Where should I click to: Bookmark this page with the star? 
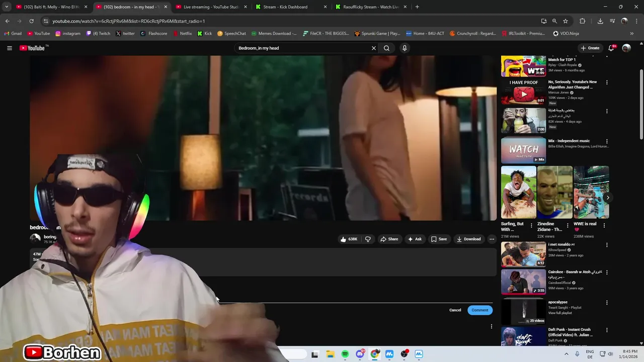[566, 21]
